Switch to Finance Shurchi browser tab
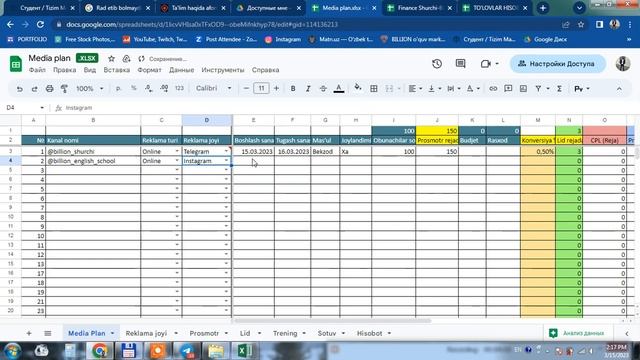 [x=419, y=8]
